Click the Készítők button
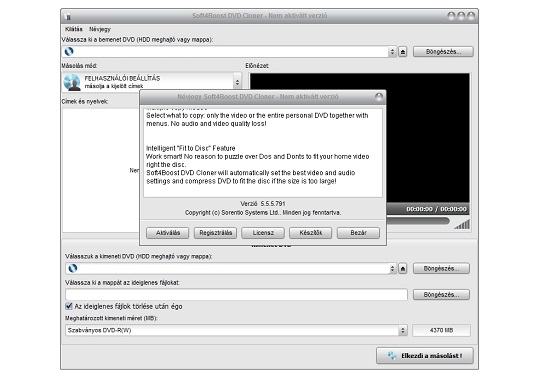Screen dimensions: 550x381 pyautogui.click(x=310, y=233)
